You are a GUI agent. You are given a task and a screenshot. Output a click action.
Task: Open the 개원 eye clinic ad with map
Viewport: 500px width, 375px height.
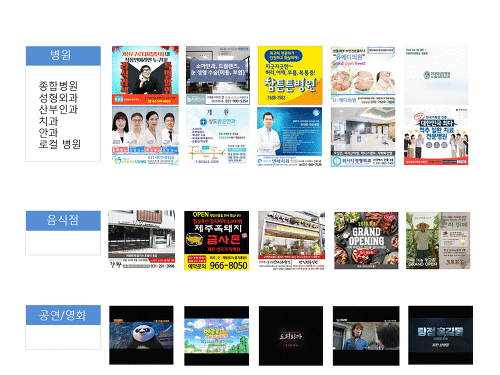218,136
